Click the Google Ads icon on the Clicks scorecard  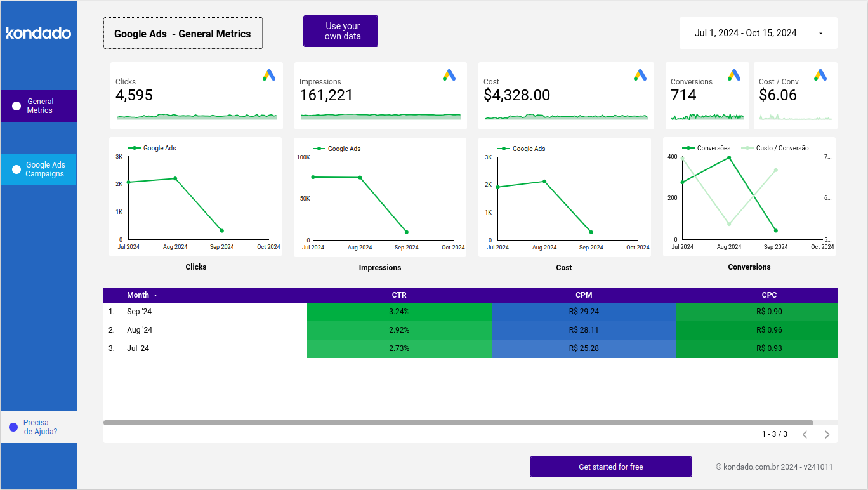pos(269,75)
